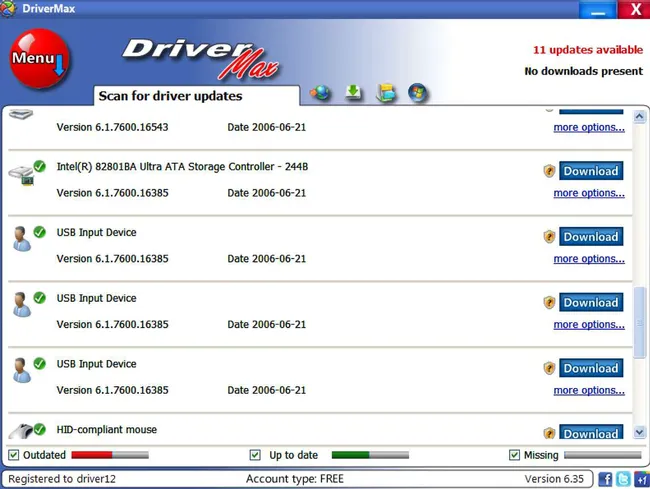Click green check status on Intel storage controller
The width and height of the screenshot is (650, 489).
tap(40, 166)
